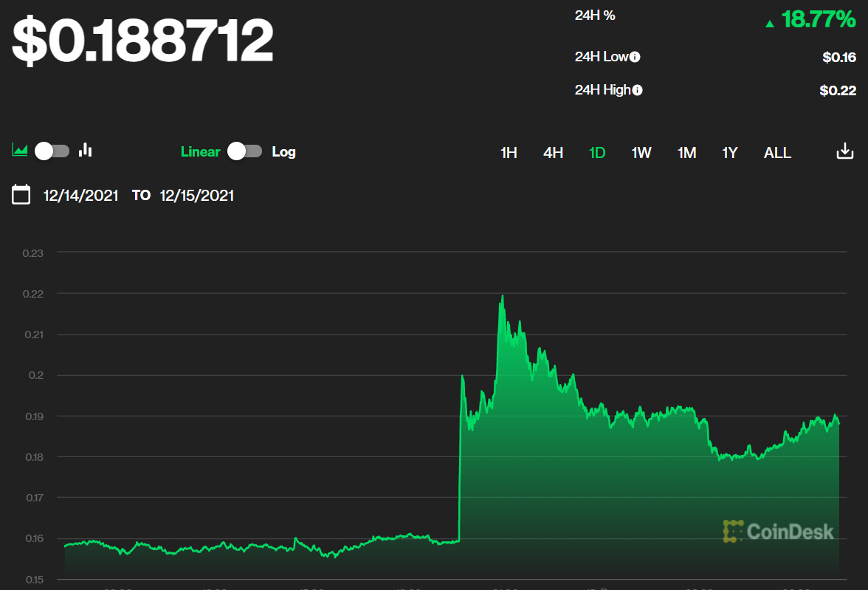Switch to Log scale label
Image resolution: width=868 pixels, height=590 pixels.
(x=283, y=152)
